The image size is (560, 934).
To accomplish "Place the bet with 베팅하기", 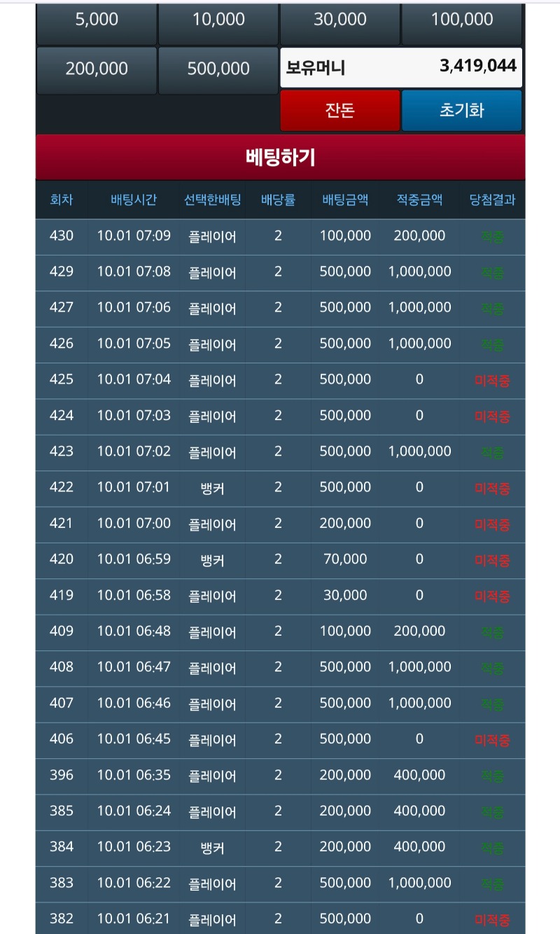I will tap(280, 158).
